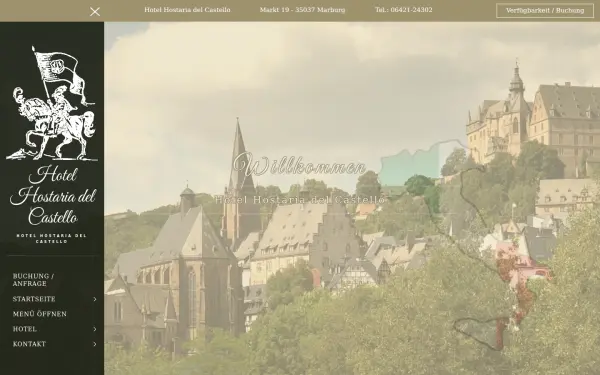Open the Kontakt menu item
Viewport: 600px width, 375px height.
click(x=29, y=344)
